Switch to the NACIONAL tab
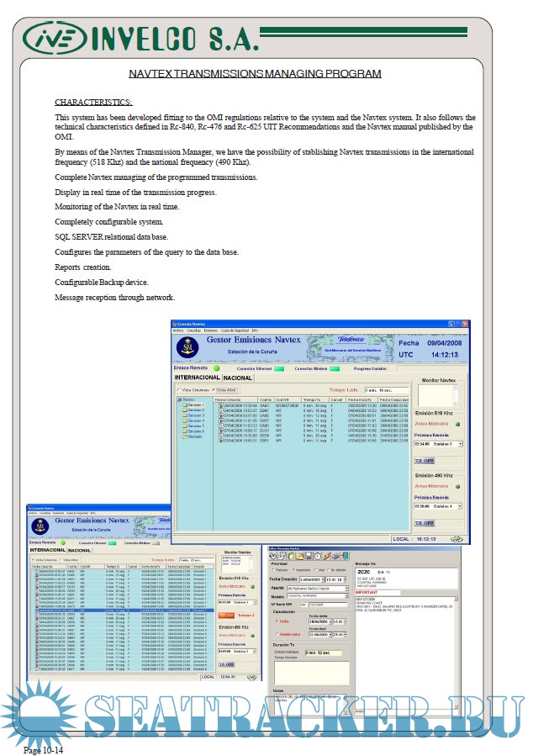This screenshot has width=533, height=756. tap(237, 378)
